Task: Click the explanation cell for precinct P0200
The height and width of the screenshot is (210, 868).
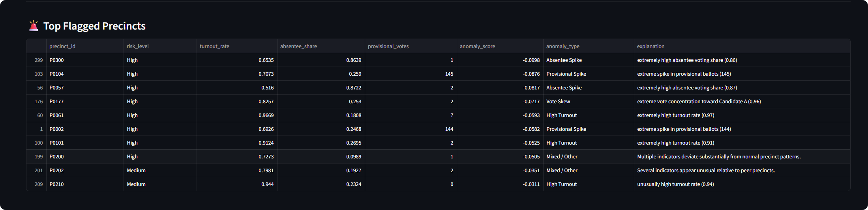Action: (718, 157)
